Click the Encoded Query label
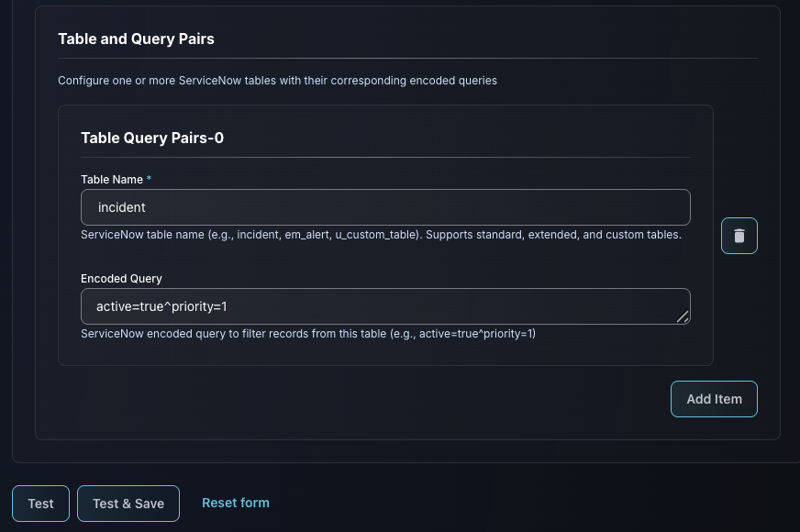Viewport: 800px width, 532px height. click(x=121, y=278)
